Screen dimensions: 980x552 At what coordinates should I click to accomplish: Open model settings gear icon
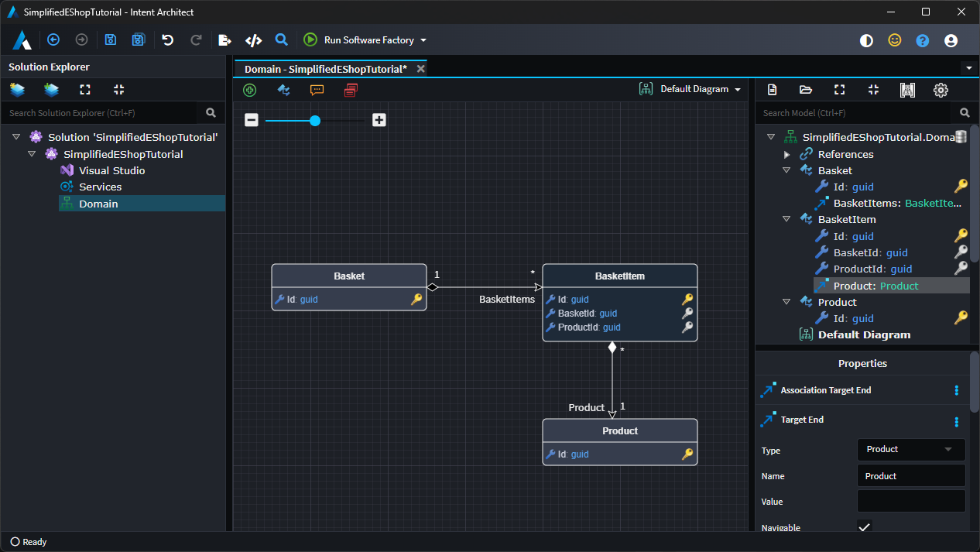[x=941, y=90]
